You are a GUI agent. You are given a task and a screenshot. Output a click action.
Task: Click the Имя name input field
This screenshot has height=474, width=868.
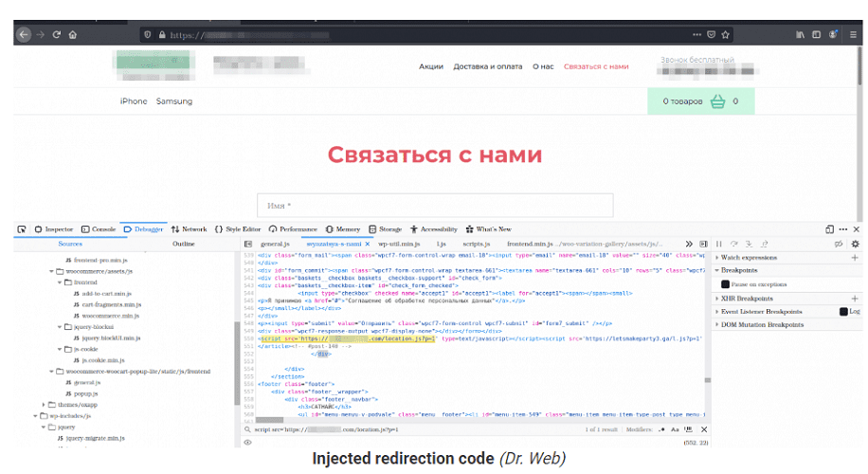435,206
